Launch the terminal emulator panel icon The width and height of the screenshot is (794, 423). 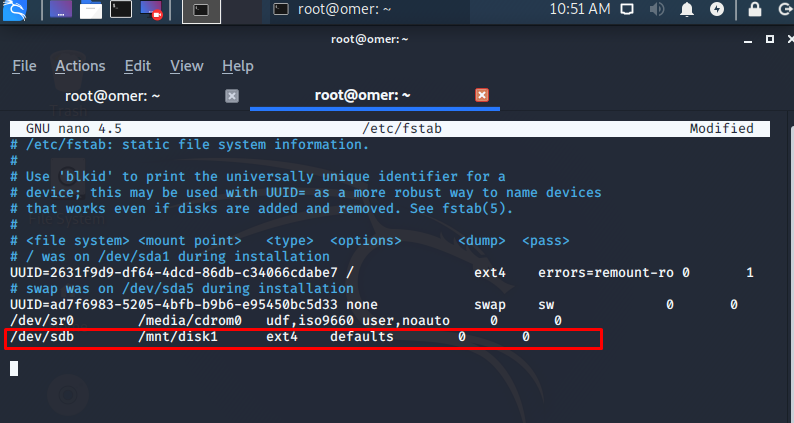point(121,10)
